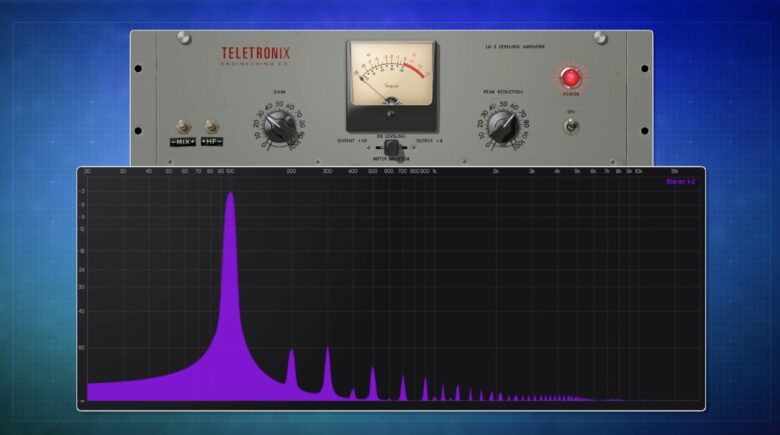Open the Stereo 1-2 channel selector
Viewport: 780px width, 435px height.
coord(680,182)
